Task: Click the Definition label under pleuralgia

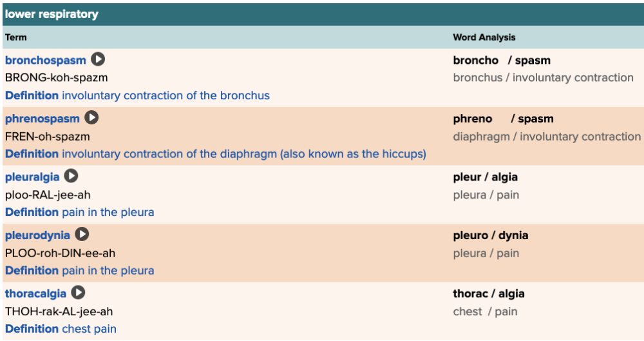Action: (x=32, y=212)
